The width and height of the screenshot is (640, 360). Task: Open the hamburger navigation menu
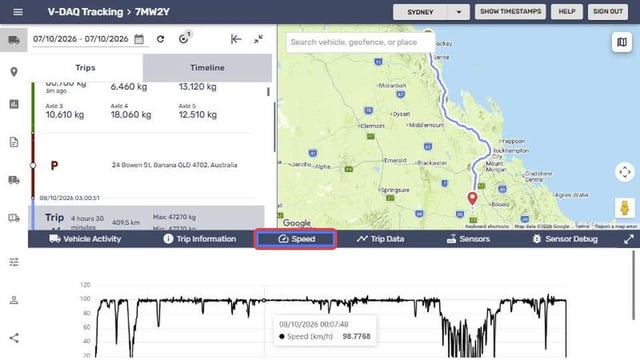coord(18,12)
